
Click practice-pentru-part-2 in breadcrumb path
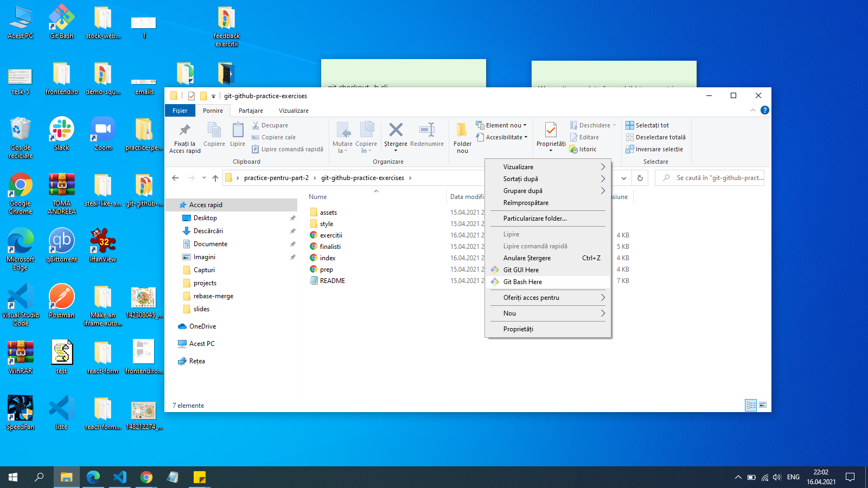pos(276,178)
